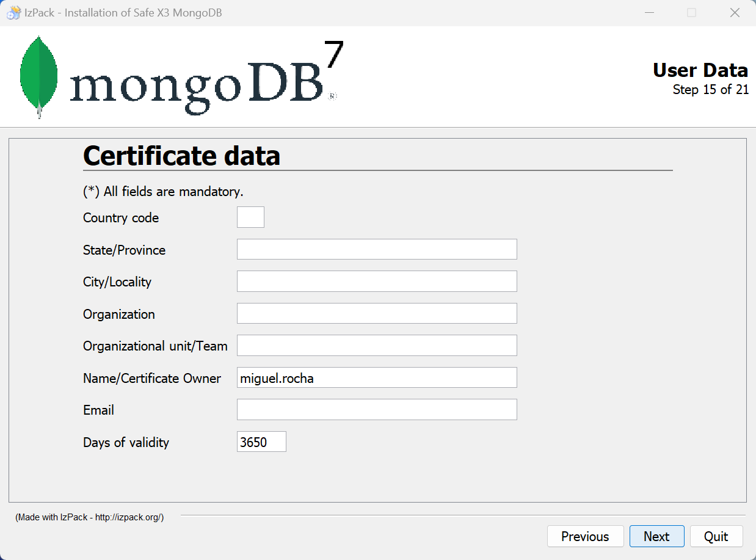Go back with the Previous button

click(x=585, y=536)
